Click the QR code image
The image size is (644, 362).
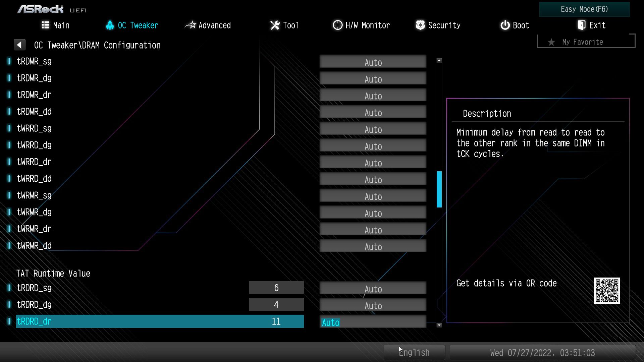point(606,290)
